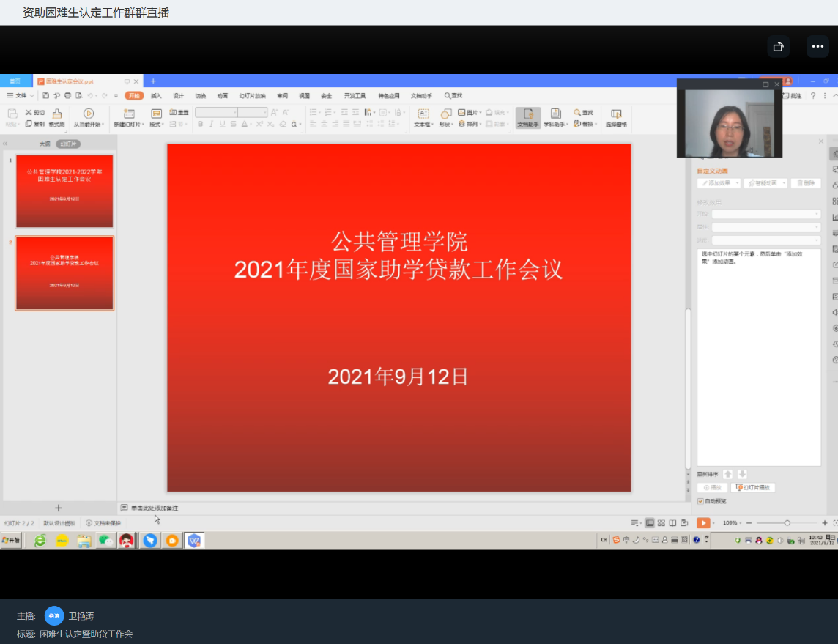This screenshot has width=838, height=644.
Task: Switch to reading view book icon
Action: [x=672, y=523]
